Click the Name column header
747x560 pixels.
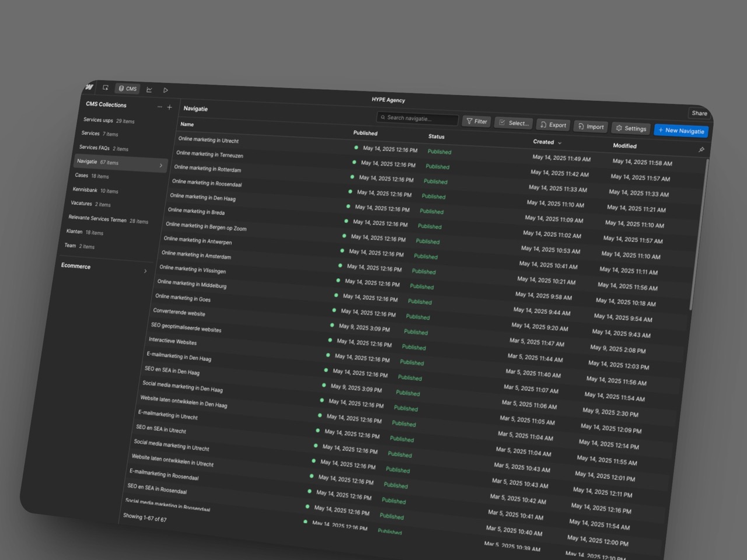tap(187, 124)
